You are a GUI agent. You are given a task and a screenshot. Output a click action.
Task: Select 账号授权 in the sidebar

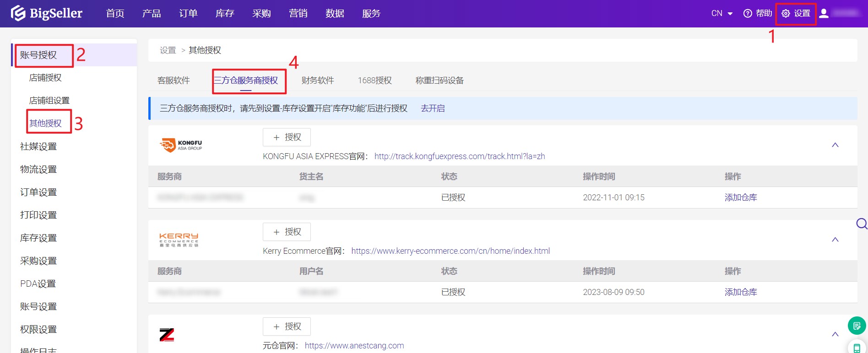pyautogui.click(x=38, y=55)
